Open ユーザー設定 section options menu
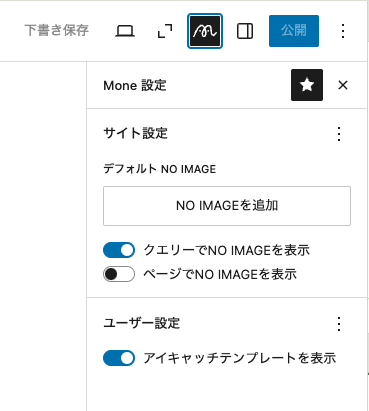 pyautogui.click(x=339, y=324)
